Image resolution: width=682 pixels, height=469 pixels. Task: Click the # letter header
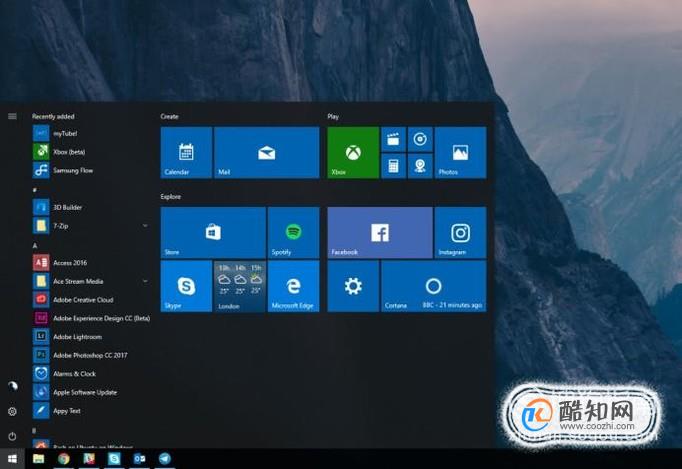(35, 190)
